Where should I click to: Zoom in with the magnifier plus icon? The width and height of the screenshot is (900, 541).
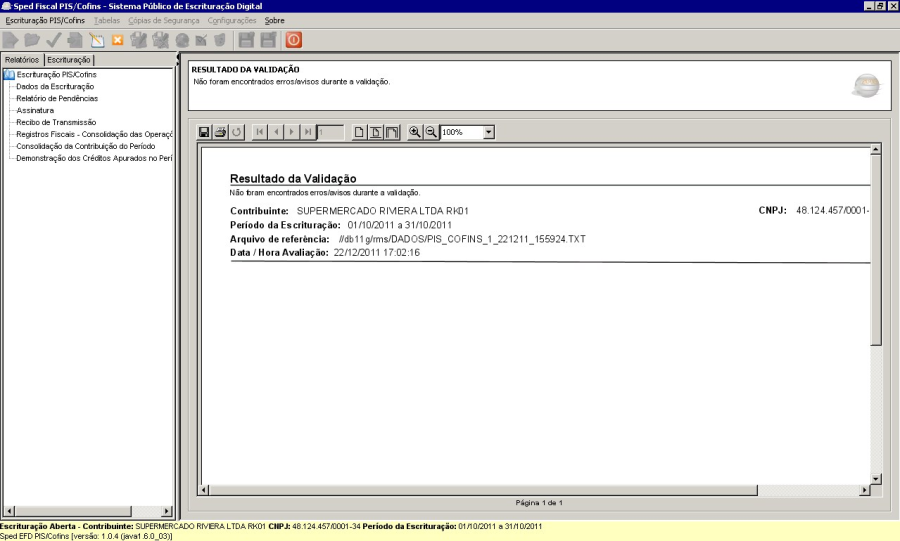coord(414,133)
